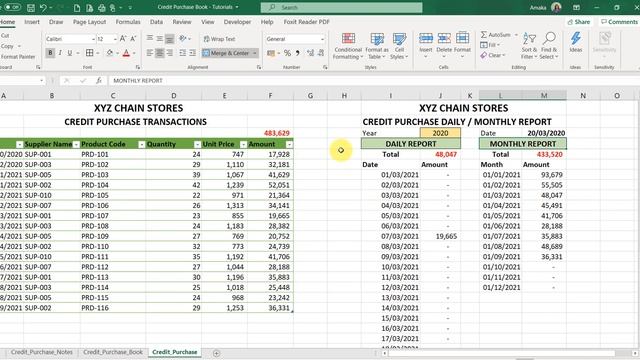Open the Data ribbon tab
This screenshot has height=360, width=640.
pyautogui.click(x=156, y=22)
